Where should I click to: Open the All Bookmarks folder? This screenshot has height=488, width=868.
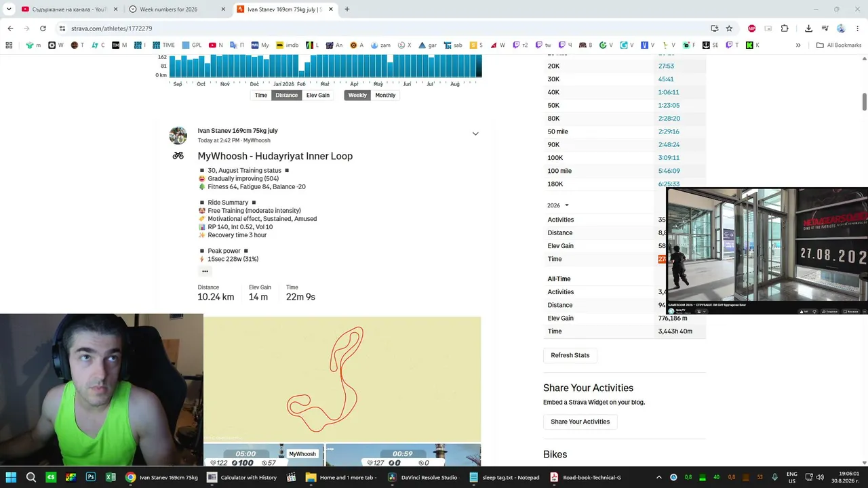839,45
